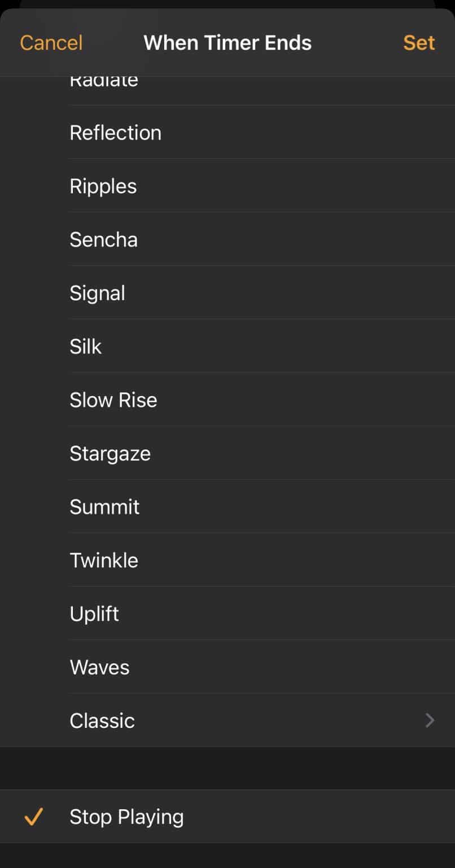Tap the orange checkmark beside Stop Playing
This screenshot has height=868, width=455.
click(x=34, y=817)
